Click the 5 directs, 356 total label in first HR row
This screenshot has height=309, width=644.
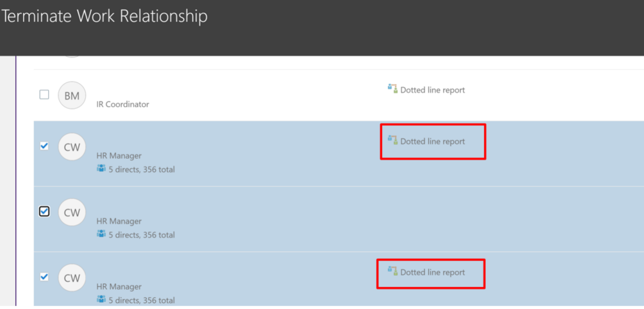[142, 169]
